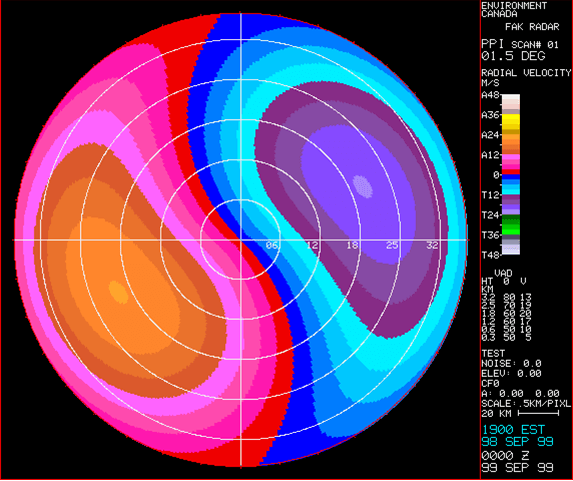Click the 06 range ring label
Screen dimensions: 573x481
pos(272,245)
